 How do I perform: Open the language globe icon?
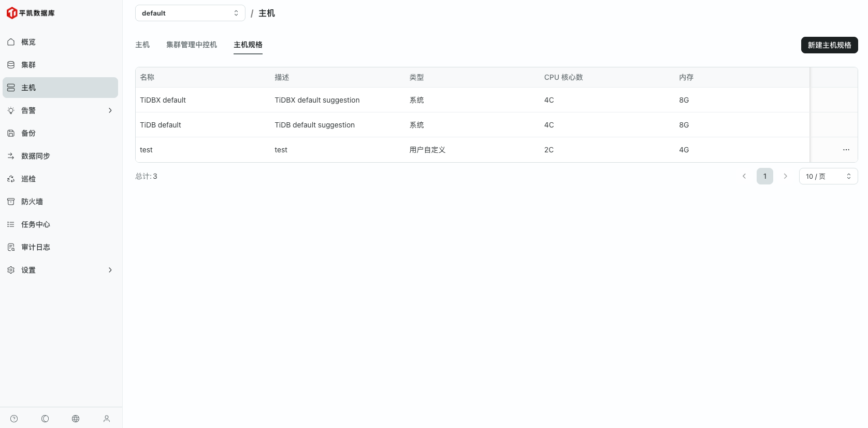(76, 419)
